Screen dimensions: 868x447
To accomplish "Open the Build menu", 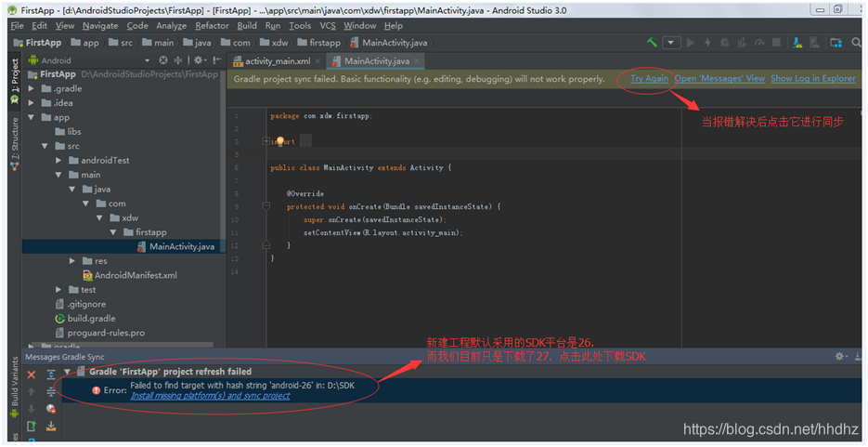I will click(247, 25).
